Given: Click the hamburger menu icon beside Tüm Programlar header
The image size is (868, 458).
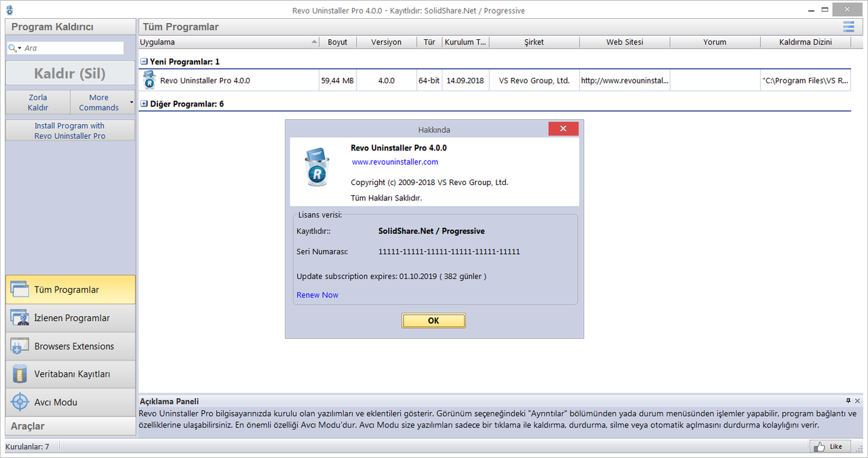Looking at the screenshot, I should 848,27.
